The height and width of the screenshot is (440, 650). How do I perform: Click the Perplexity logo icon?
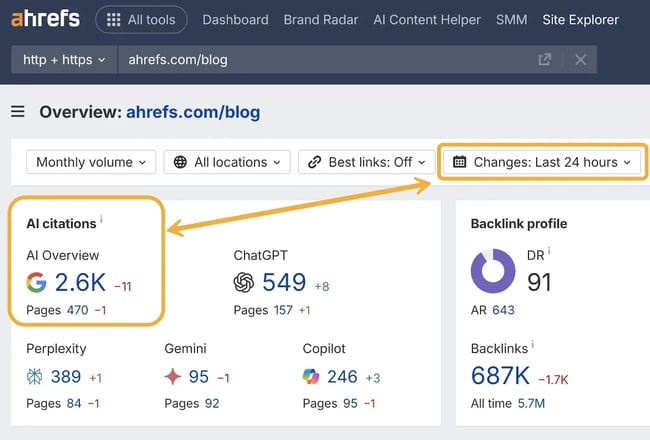click(34, 377)
